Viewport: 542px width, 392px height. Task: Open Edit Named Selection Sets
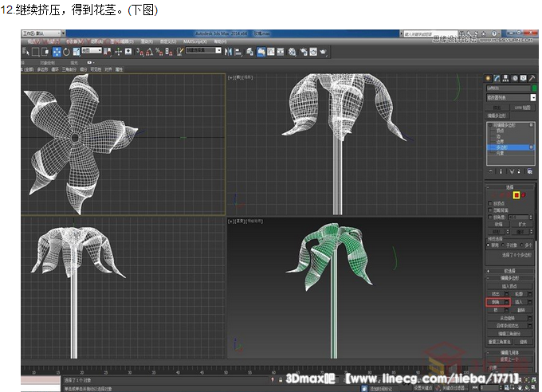pos(180,52)
